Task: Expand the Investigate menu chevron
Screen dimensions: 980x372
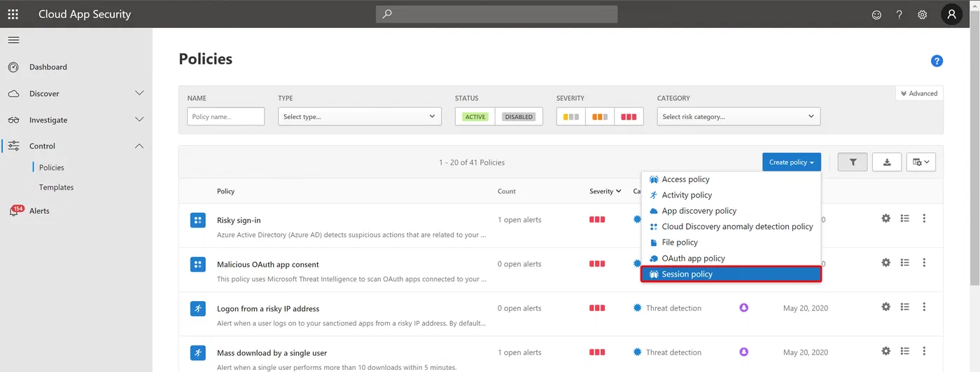Action: coord(139,120)
